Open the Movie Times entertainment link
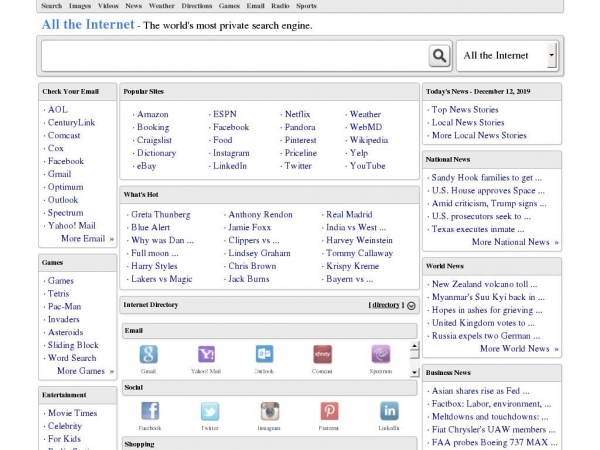Image resolution: width=600 pixels, height=450 pixels. pos(73,413)
